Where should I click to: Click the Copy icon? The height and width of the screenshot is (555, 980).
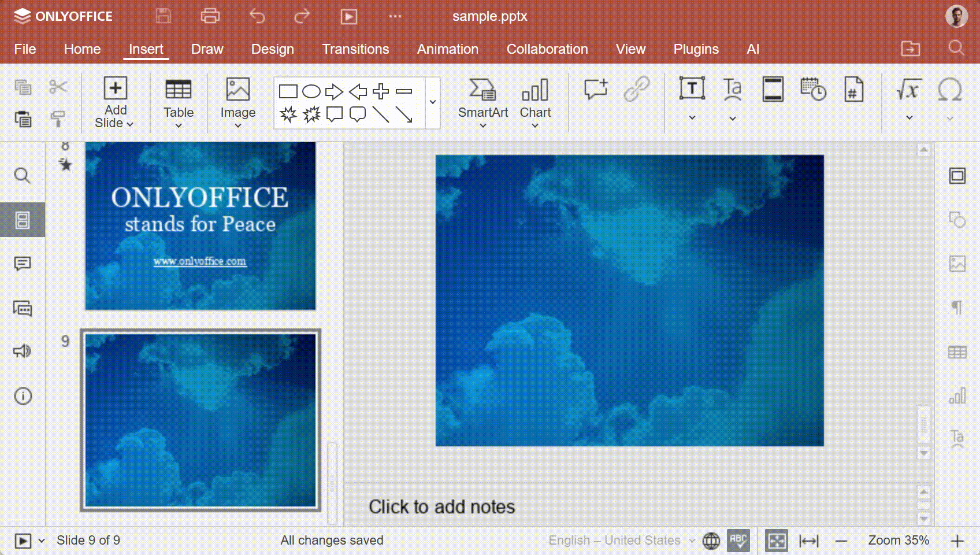23,87
